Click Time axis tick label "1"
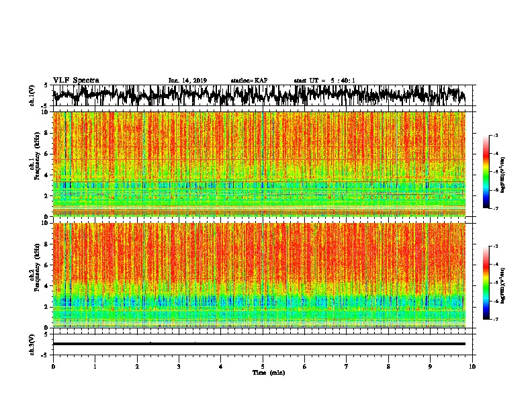Image resolution: width=532 pixels, height=411 pixels. (x=95, y=367)
